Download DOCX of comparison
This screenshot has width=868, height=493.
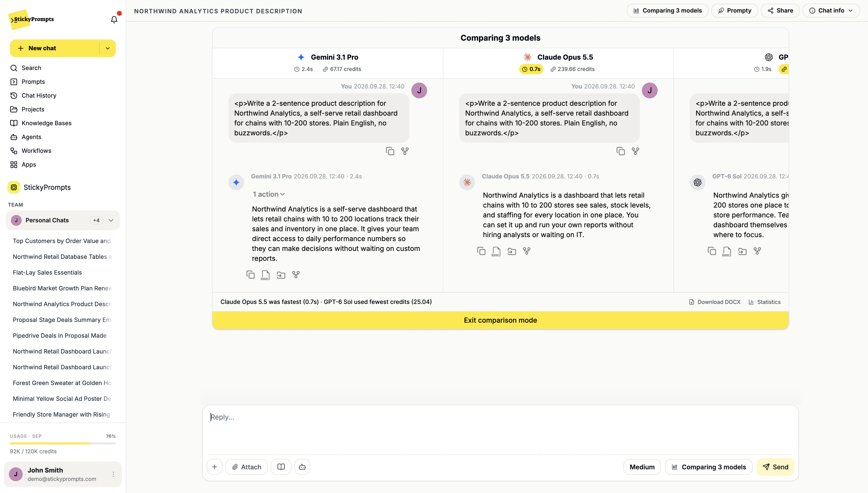tap(715, 302)
